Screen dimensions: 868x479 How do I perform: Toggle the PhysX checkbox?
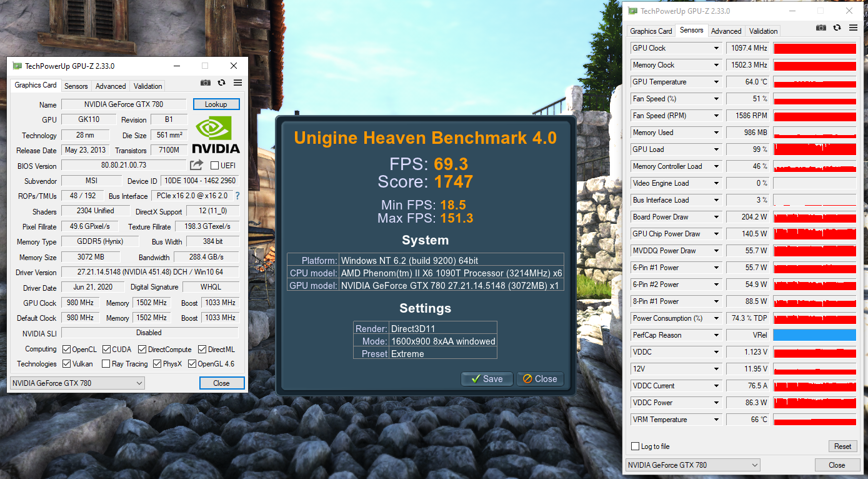[157, 364]
